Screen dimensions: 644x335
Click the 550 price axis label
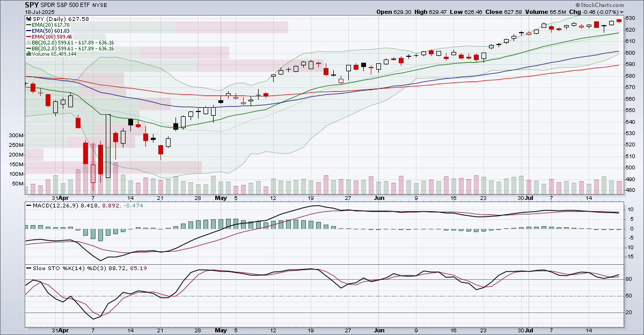tap(631, 110)
